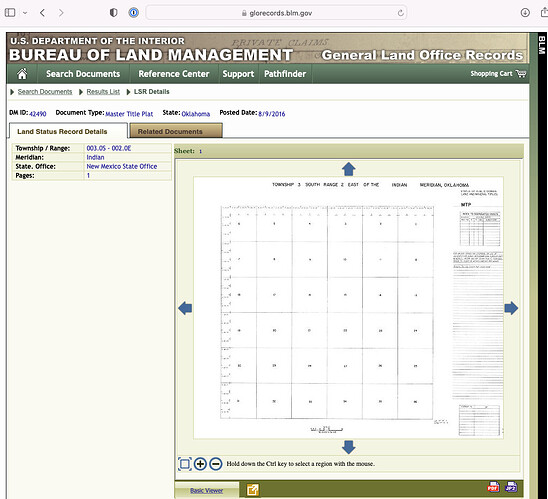Zoom in with the plus icon
This screenshot has width=548, height=499.
200,464
